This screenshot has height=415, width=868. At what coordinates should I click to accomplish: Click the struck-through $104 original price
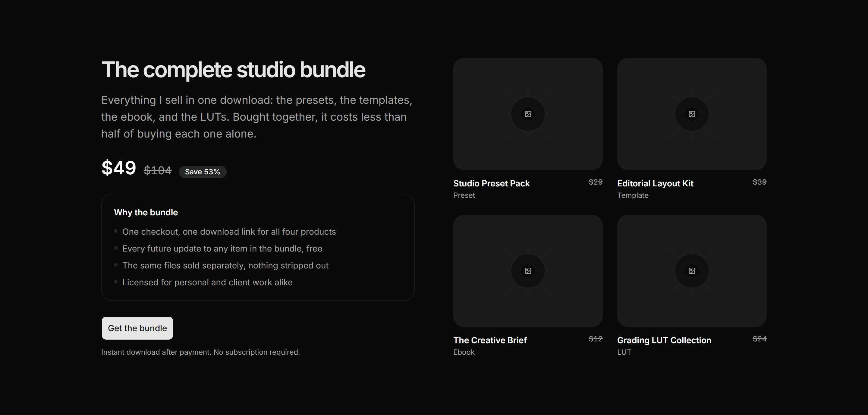tap(158, 170)
